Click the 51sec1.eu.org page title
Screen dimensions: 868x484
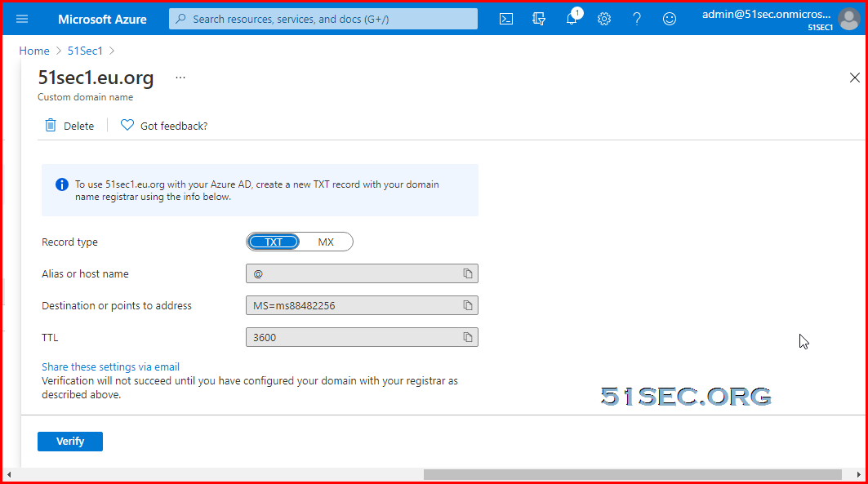point(96,78)
